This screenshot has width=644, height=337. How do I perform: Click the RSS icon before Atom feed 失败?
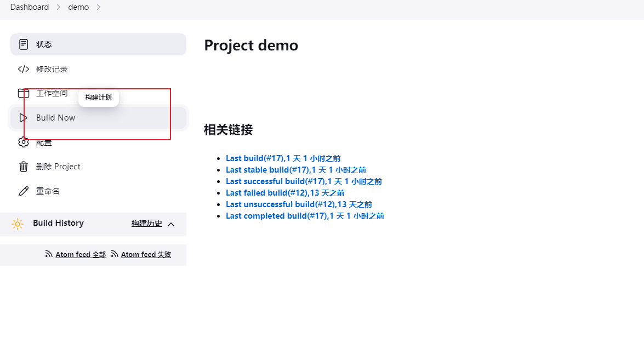115,254
